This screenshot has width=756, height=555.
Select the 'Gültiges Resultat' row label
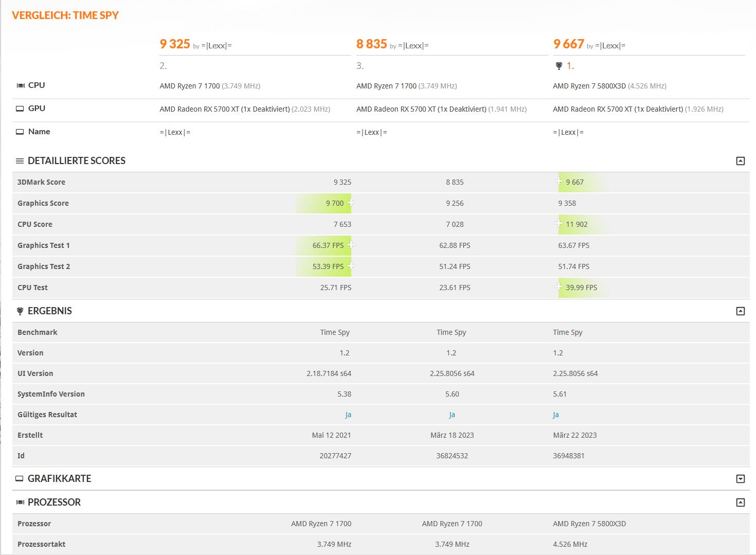pyautogui.click(x=47, y=415)
